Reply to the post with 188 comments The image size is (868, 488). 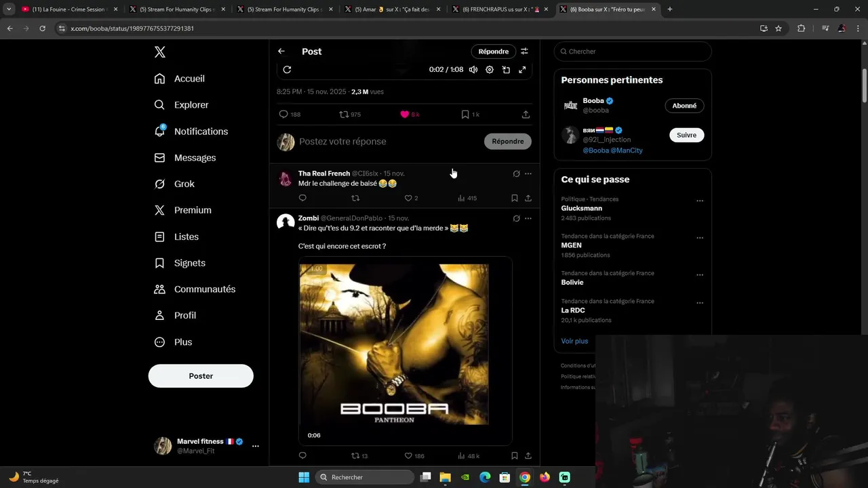[x=290, y=115]
